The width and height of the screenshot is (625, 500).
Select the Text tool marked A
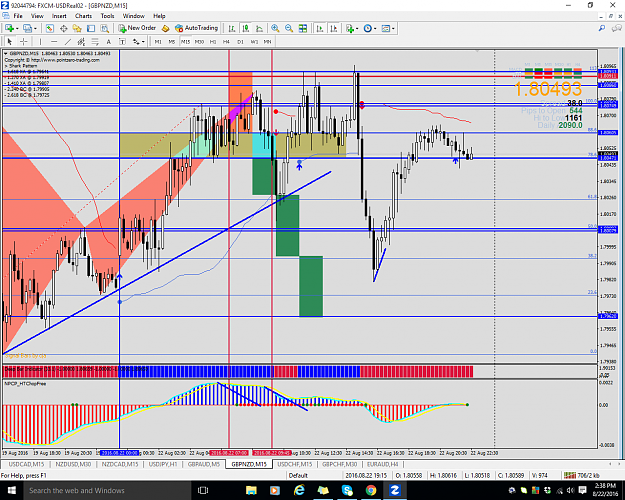108,41
